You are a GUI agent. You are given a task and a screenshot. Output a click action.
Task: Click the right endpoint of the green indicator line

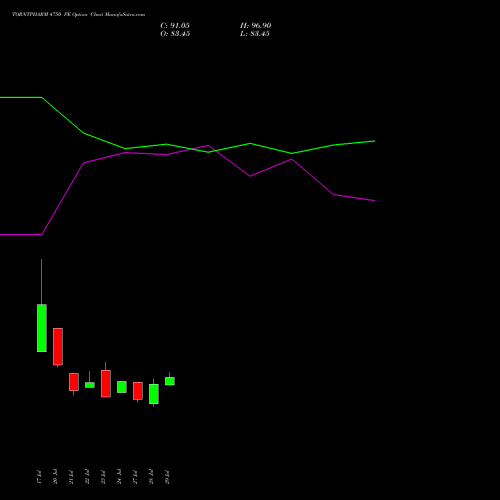click(x=375, y=141)
